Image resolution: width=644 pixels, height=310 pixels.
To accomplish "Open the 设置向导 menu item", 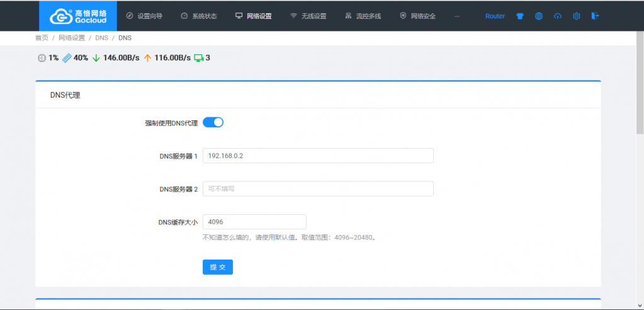I will click(x=144, y=16).
